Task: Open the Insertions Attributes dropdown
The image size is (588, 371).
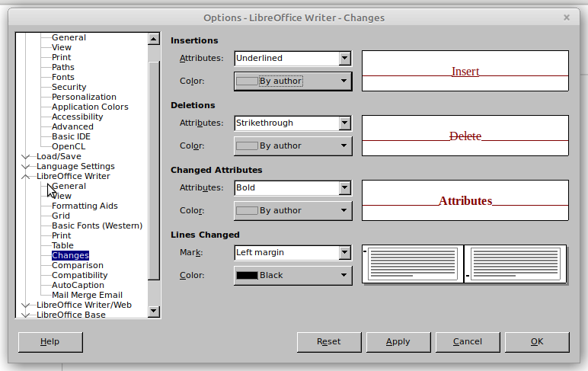Action: coord(293,59)
